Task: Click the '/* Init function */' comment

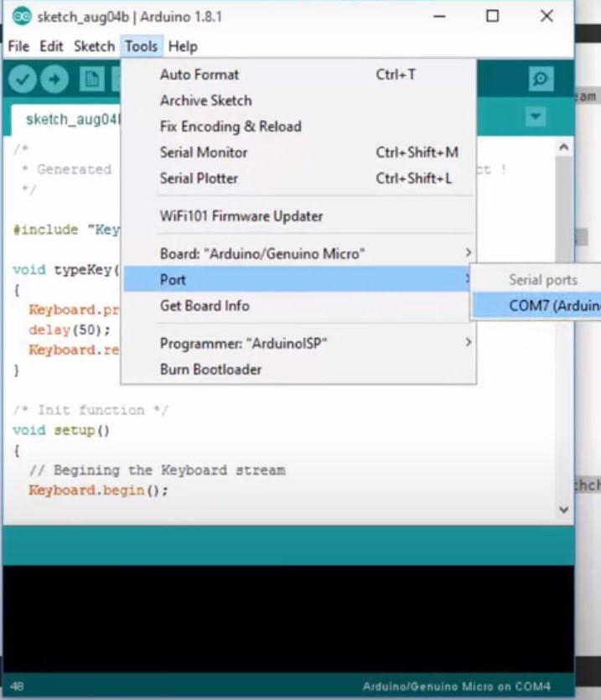Action: tap(91, 410)
